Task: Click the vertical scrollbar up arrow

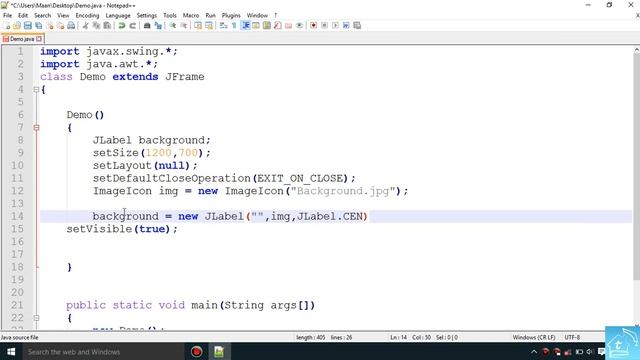Action: tap(636, 50)
